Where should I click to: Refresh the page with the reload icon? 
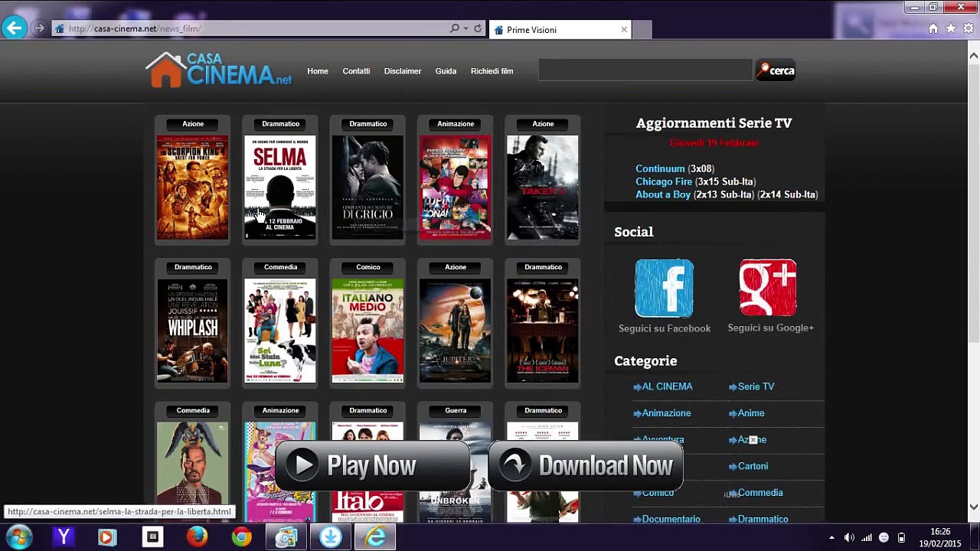click(x=478, y=29)
